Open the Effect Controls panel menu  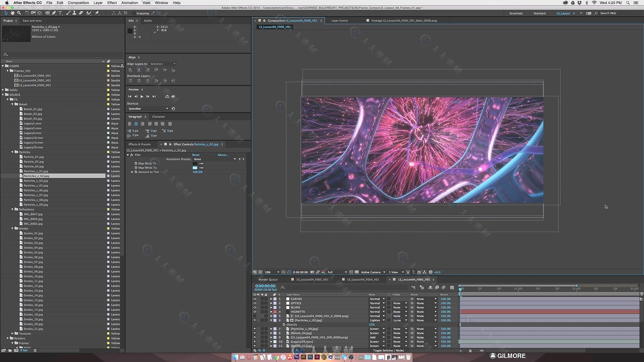(x=224, y=144)
